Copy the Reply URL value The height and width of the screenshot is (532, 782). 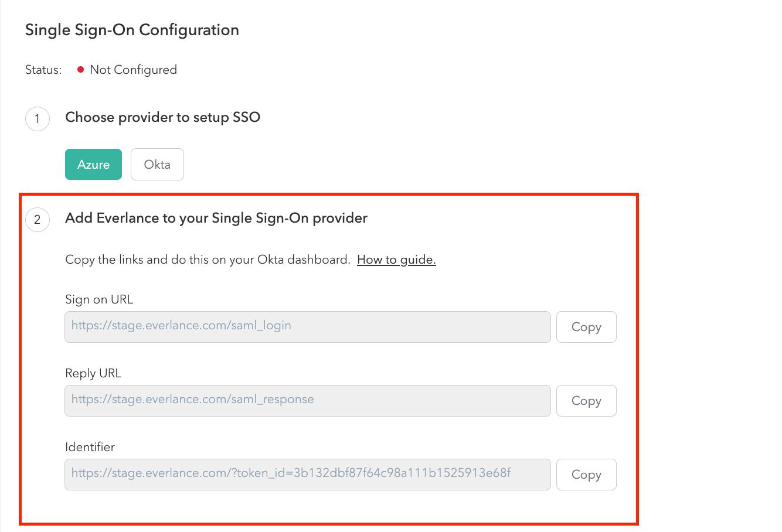coord(586,401)
